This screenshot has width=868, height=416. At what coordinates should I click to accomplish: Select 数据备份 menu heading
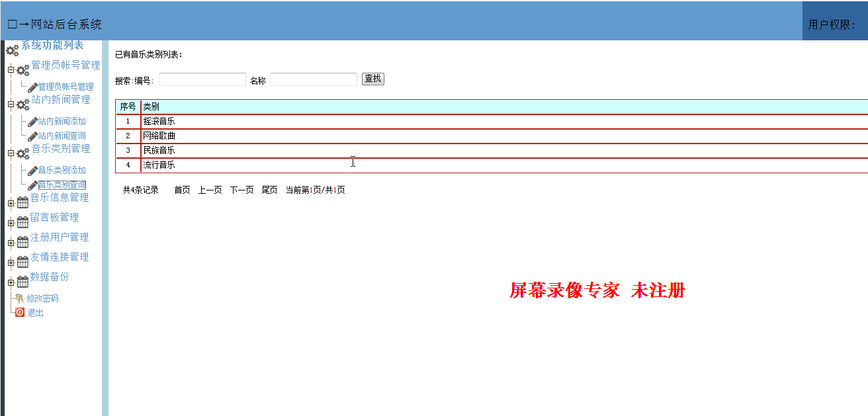(x=50, y=276)
